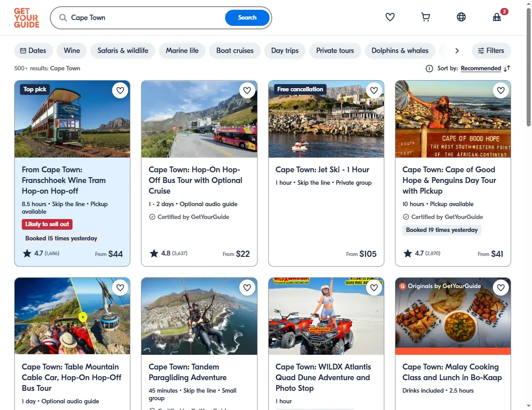Open the Filters panel
The height and width of the screenshot is (410, 532).
[x=491, y=51]
